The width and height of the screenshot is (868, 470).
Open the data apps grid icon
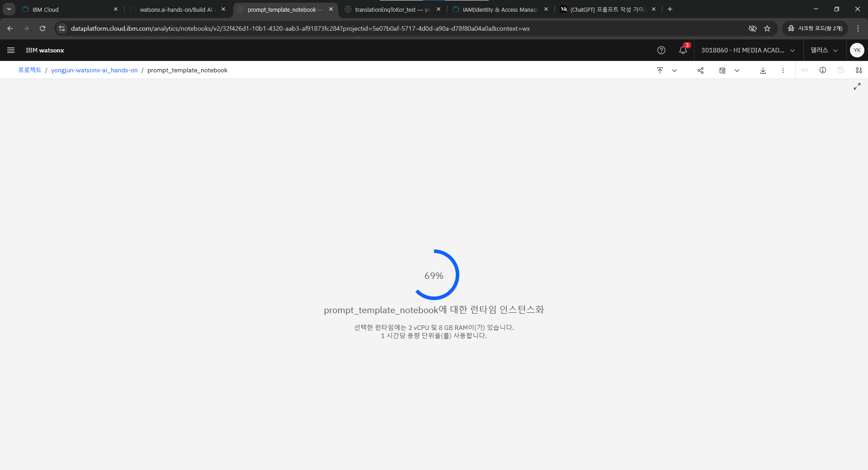pyautogui.click(x=859, y=70)
